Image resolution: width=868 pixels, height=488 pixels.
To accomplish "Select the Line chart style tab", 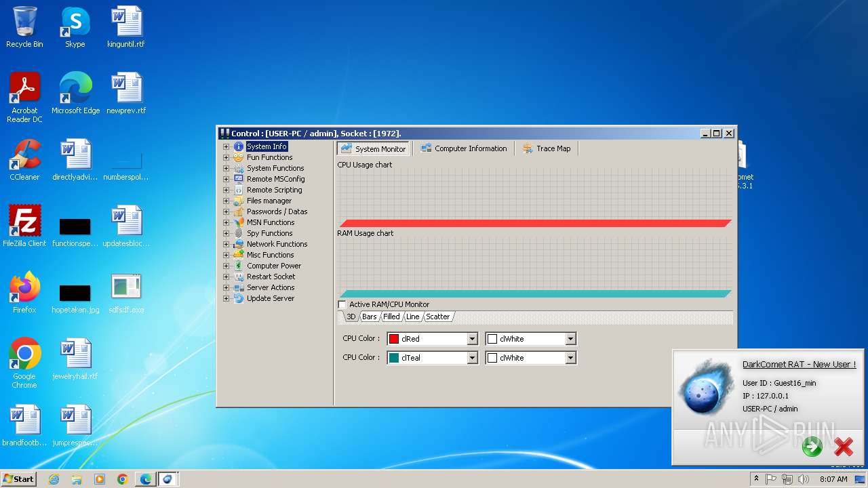I will [413, 317].
